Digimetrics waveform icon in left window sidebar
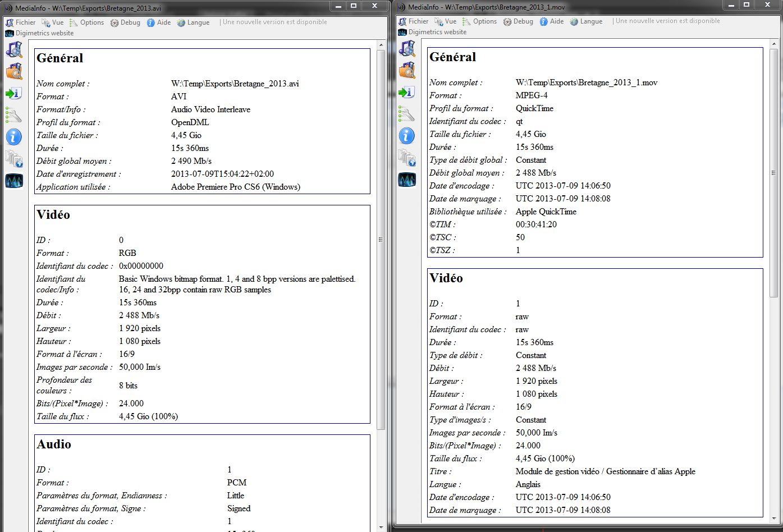 point(14,181)
